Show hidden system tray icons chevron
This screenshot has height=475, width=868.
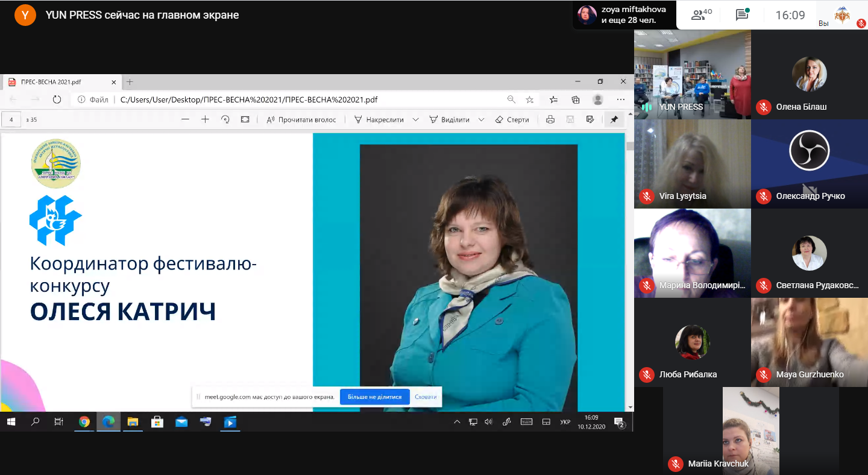(x=457, y=422)
